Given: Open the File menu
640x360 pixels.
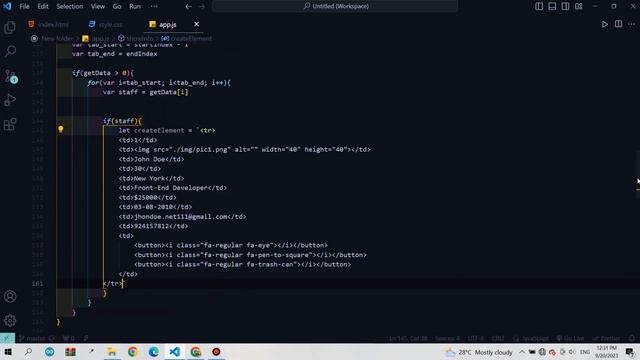Looking at the screenshot, I should [24, 6].
